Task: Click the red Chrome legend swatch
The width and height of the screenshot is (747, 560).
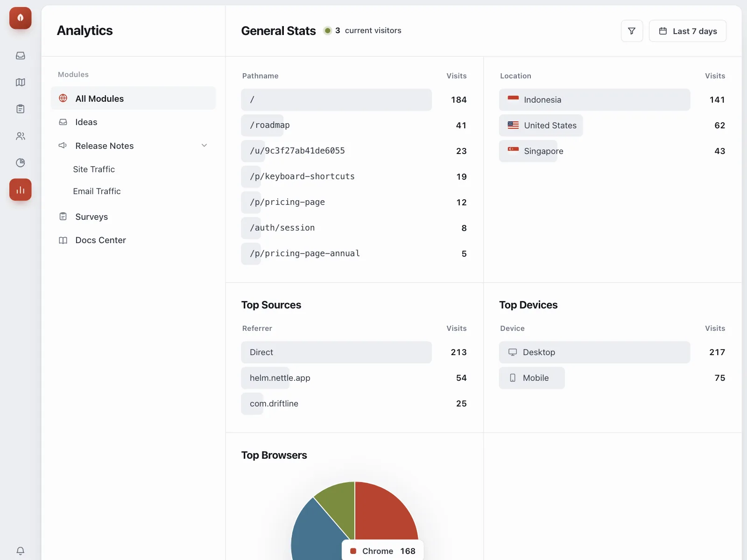Action: pos(353,551)
